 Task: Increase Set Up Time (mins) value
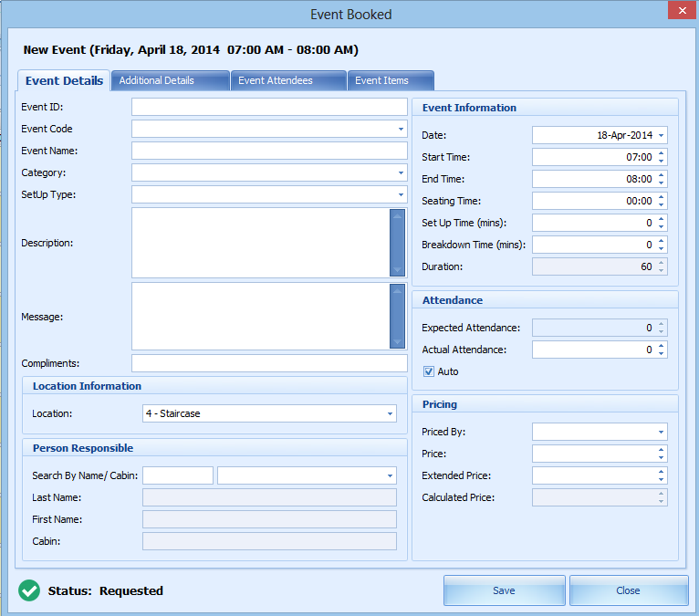click(661, 219)
